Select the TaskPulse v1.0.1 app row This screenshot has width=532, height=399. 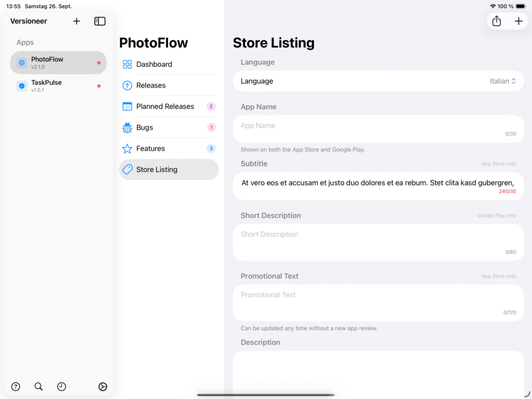tap(58, 86)
